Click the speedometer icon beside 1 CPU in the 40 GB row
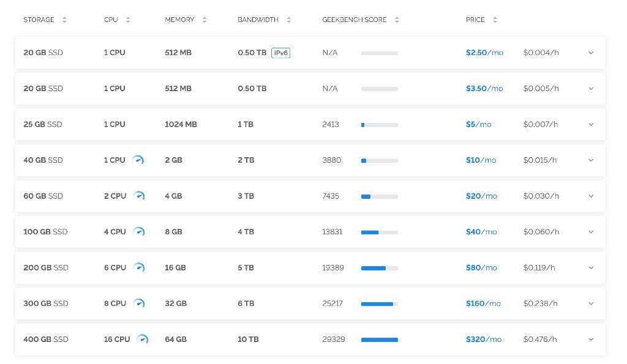627x364 pixels. 138,160
